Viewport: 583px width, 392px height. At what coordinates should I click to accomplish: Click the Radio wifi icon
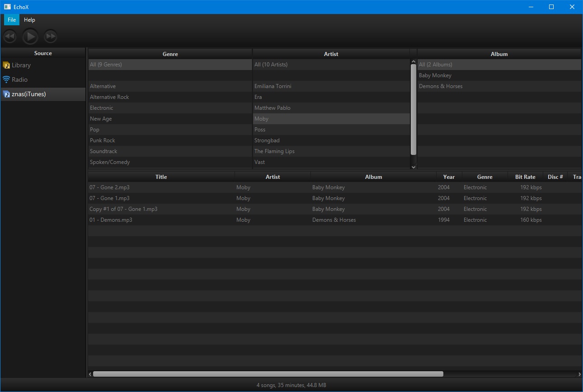(x=6, y=79)
